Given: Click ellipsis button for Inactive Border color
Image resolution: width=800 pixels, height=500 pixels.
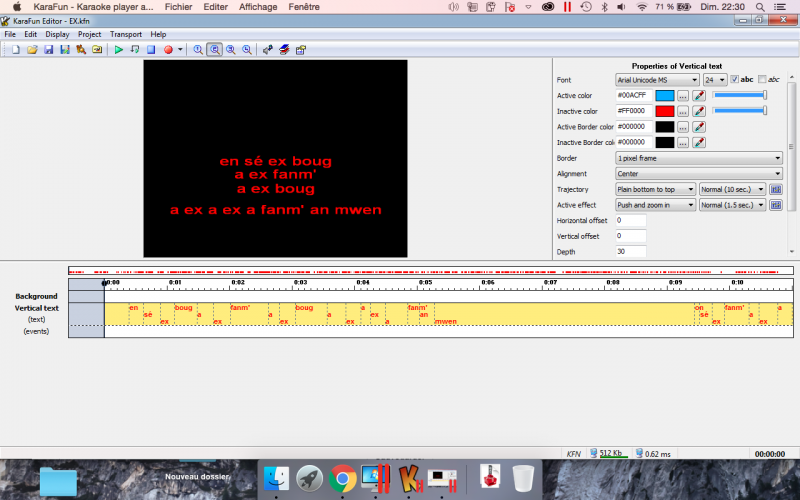Looking at the screenshot, I should tap(683, 142).
